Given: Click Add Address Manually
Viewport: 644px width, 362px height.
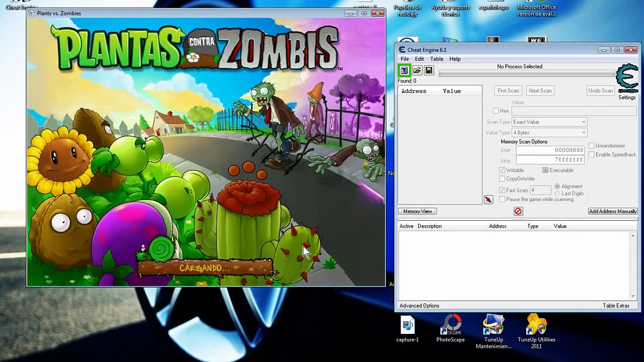Looking at the screenshot, I should [613, 212].
